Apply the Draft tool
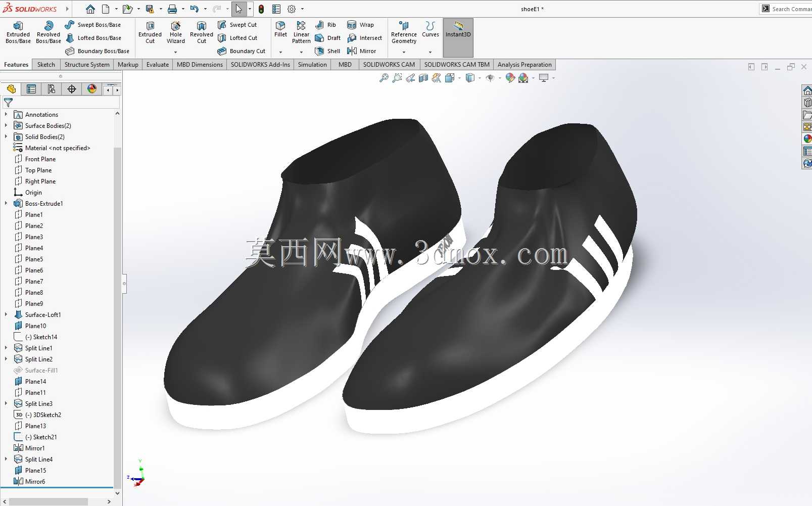The height and width of the screenshot is (506, 812). coord(327,38)
